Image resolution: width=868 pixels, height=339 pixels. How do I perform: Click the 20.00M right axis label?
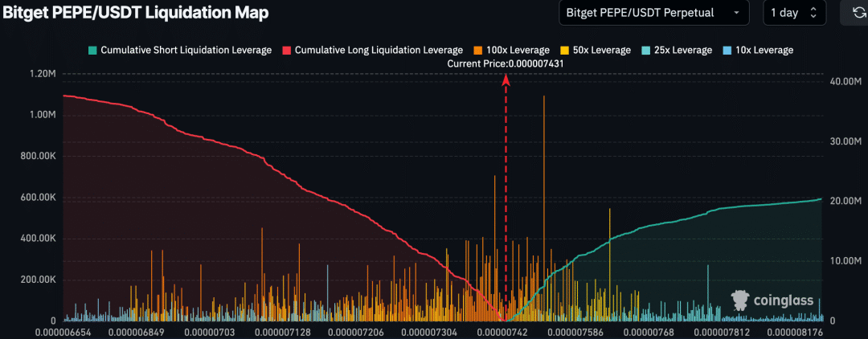[x=845, y=201]
